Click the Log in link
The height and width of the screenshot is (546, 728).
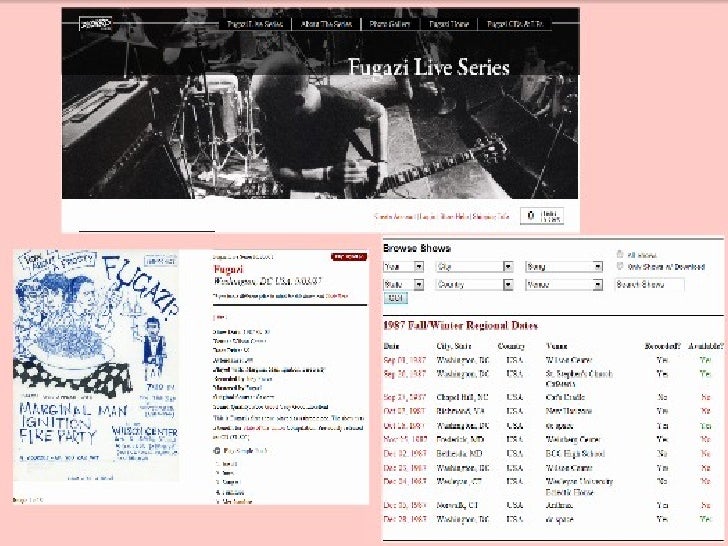tap(427, 216)
